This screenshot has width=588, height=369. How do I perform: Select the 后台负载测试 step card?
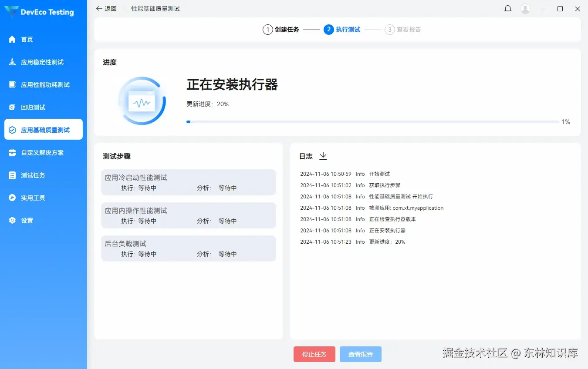tap(189, 248)
